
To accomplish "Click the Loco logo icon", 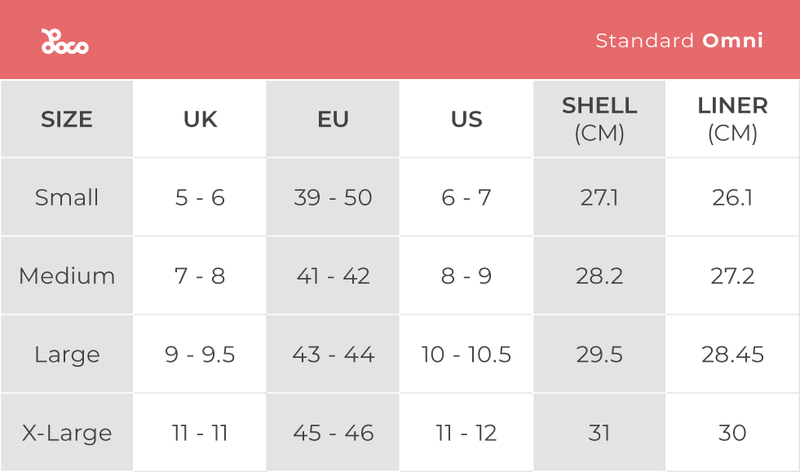I will (65, 41).
